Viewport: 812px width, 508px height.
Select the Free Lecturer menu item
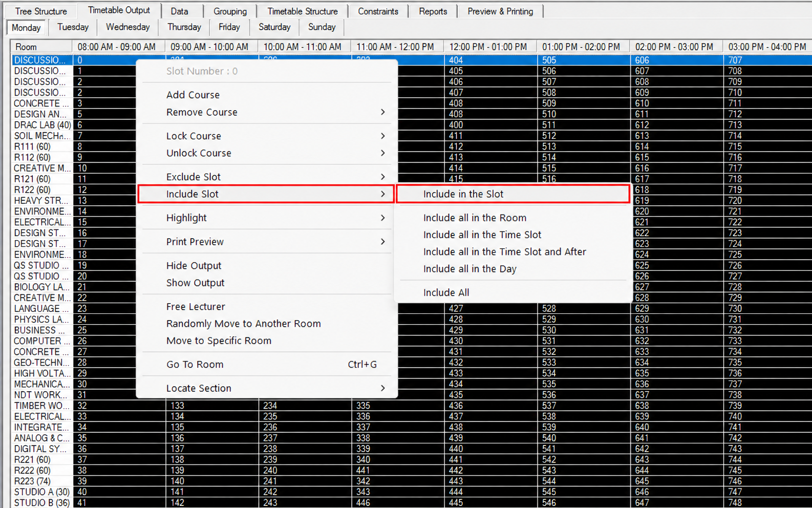click(267, 307)
